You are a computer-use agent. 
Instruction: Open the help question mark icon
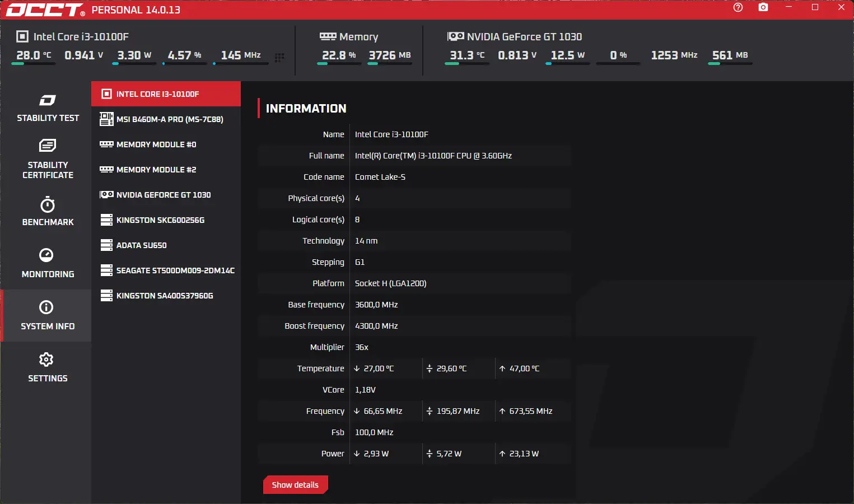(738, 7)
